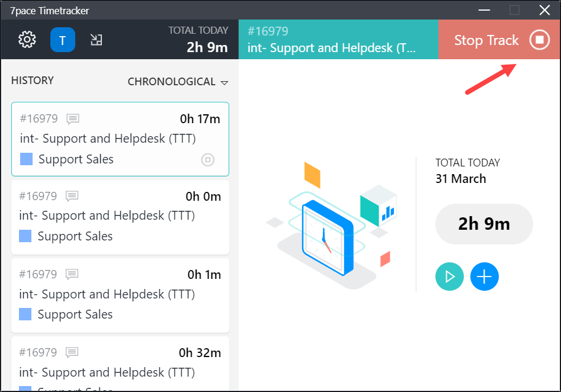Click the "7pace Timetracker" window title
The width and height of the screenshot is (561, 392).
click(49, 11)
